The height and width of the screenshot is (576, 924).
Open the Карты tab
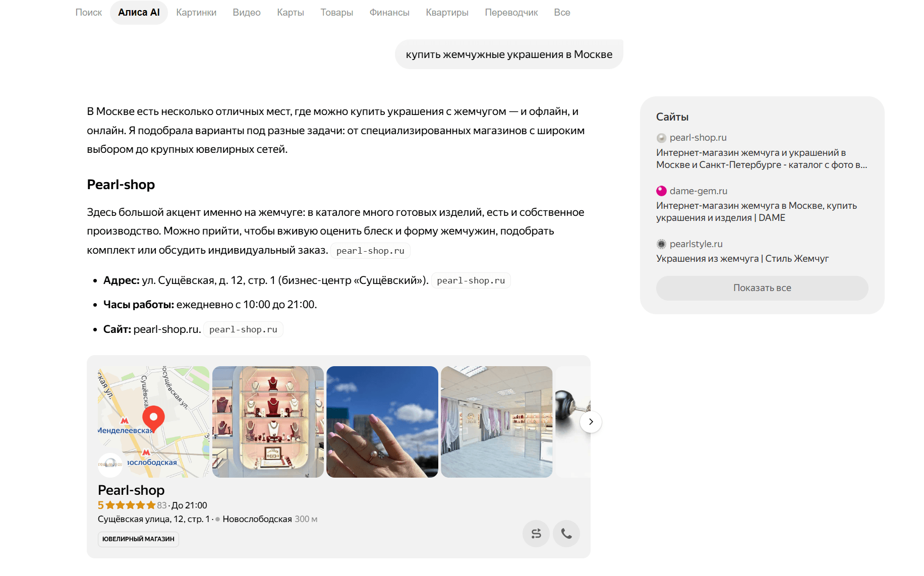click(291, 13)
